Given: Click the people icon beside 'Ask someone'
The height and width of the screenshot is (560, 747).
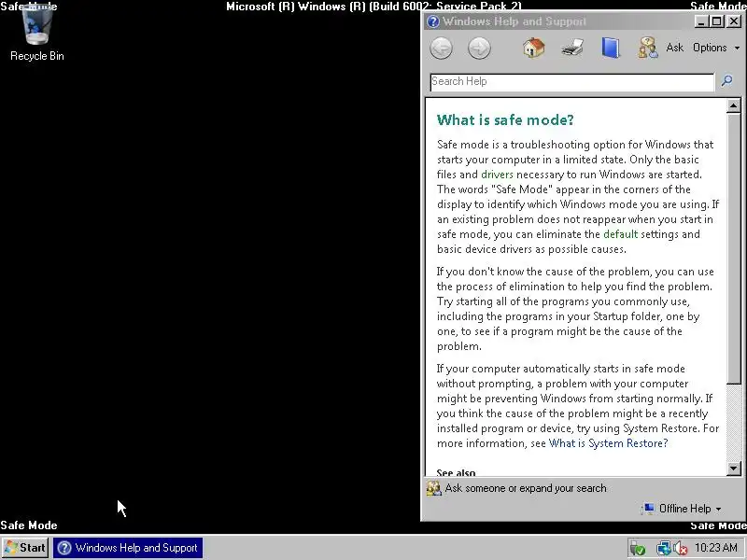Looking at the screenshot, I should click(x=433, y=488).
